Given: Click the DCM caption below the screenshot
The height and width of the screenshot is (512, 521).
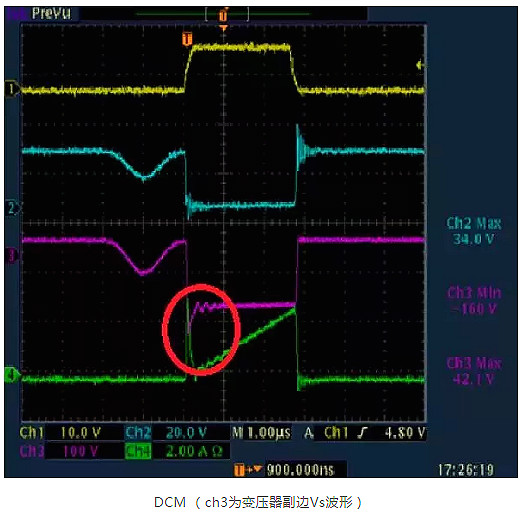Looking at the screenshot, I should [258, 502].
